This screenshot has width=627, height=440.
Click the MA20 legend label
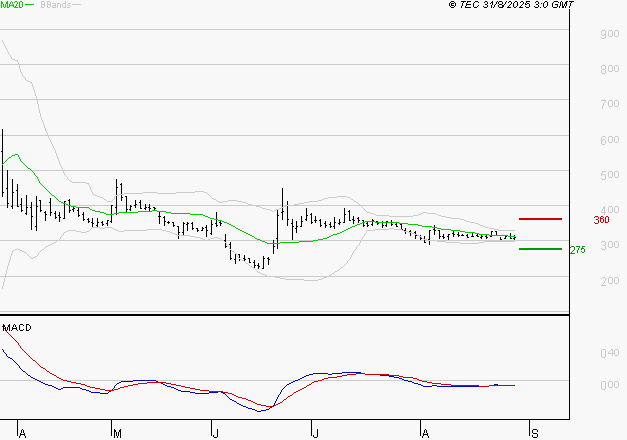coord(12,5)
